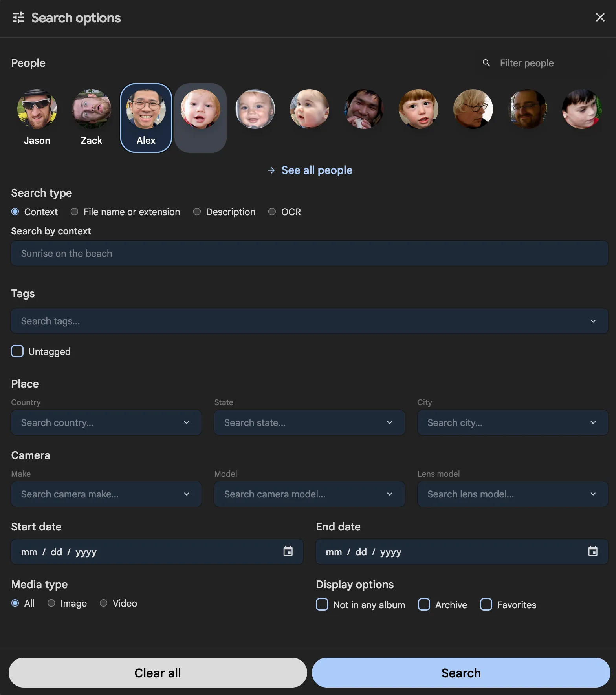The width and height of the screenshot is (616, 695).
Task: Tick the Favorites display option
Action: (486, 604)
